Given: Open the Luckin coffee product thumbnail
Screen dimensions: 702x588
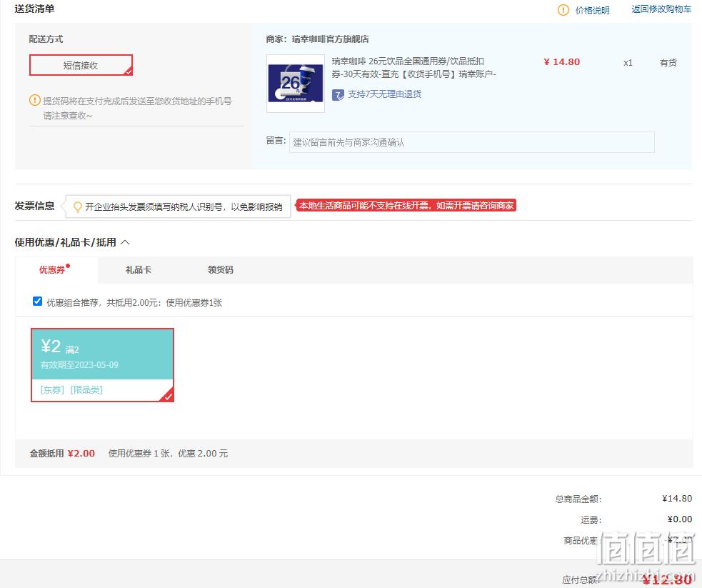Looking at the screenshot, I should pyautogui.click(x=296, y=84).
